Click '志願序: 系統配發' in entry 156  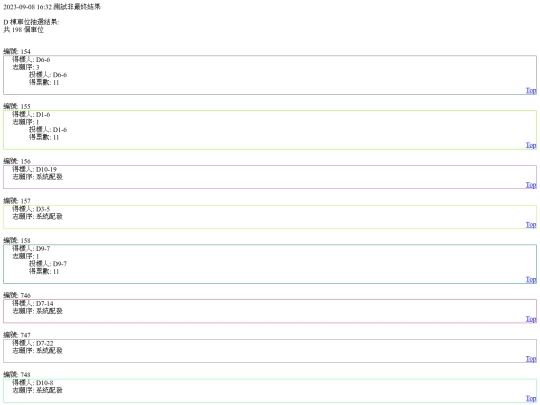38,177
